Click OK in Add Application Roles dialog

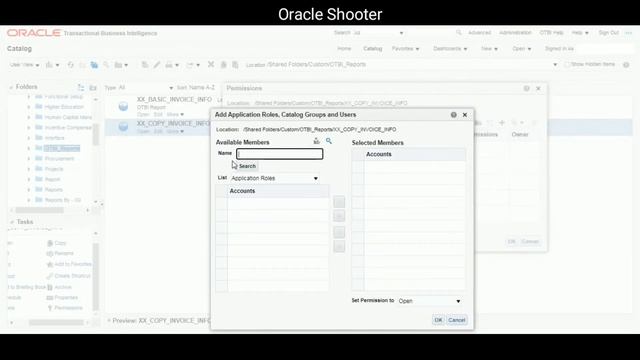pyautogui.click(x=438, y=320)
